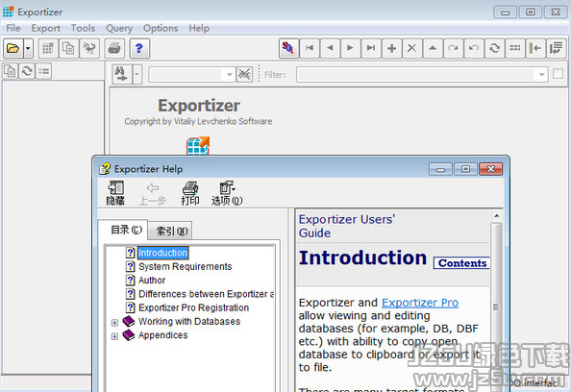Image resolution: width=571 pixels, height=392 pixels.
Task: Click the help content scrollbar up arrow
Action: point(496,216)
